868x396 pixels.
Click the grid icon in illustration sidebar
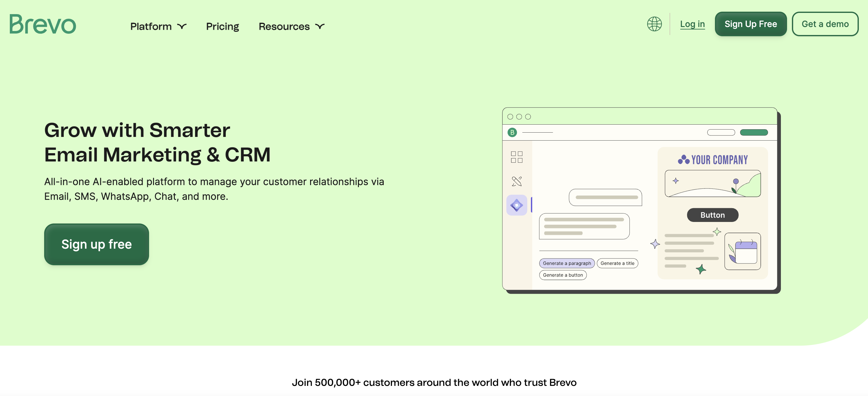516,157
